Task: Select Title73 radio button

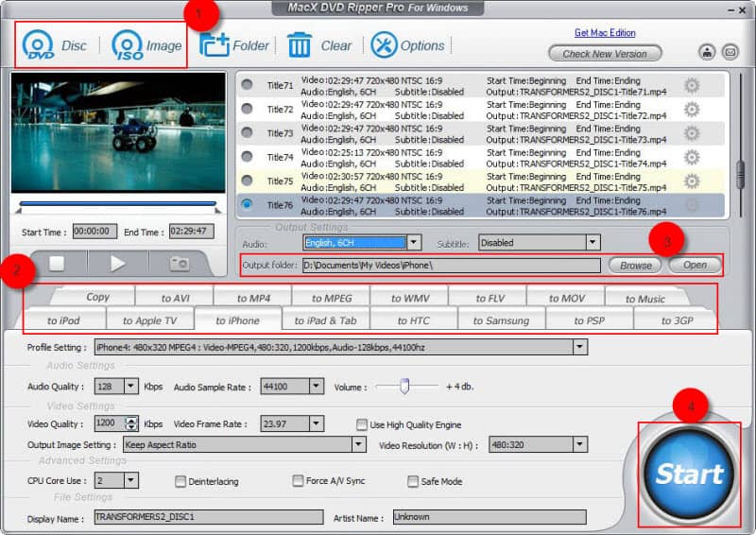Action: coord(247,132)
